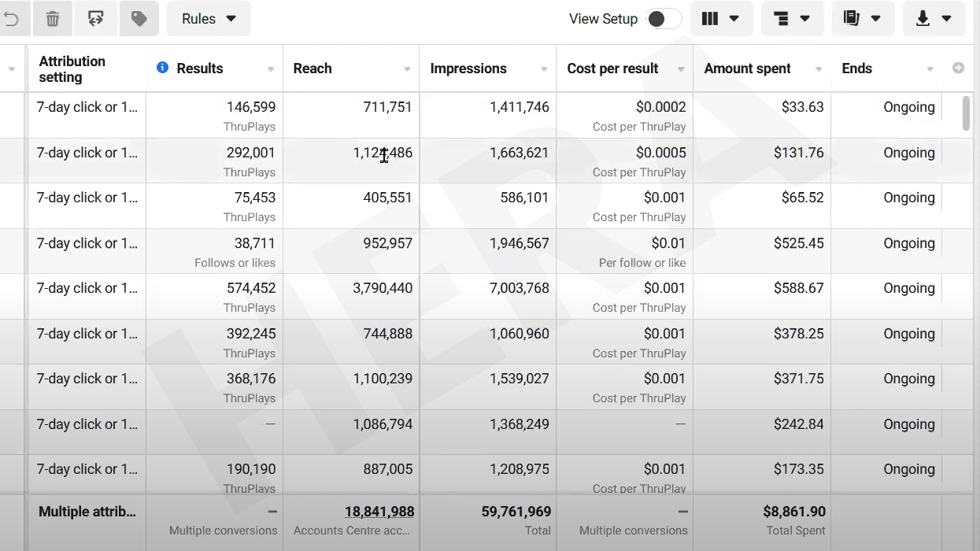Click the reach value 1,086,794

pos(383,424)
